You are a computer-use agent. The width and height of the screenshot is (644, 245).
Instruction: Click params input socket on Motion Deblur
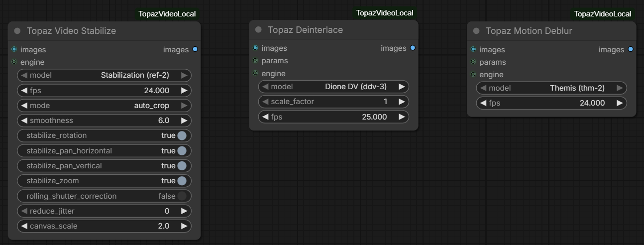pyautogui.click(x=473, y=62)
